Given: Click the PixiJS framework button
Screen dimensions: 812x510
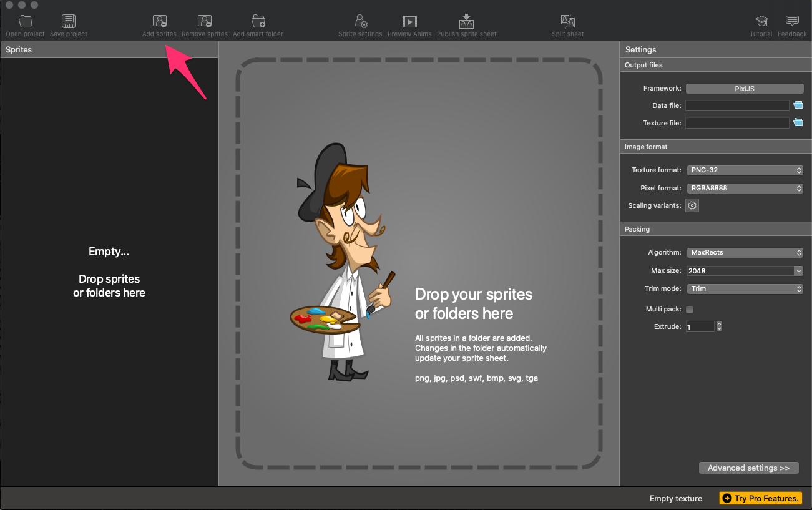Looking at the screenshot, I should tap(745, 89).
